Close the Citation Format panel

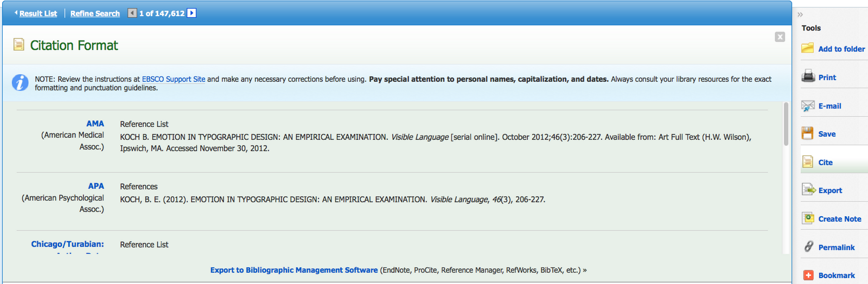click(780, 37)
